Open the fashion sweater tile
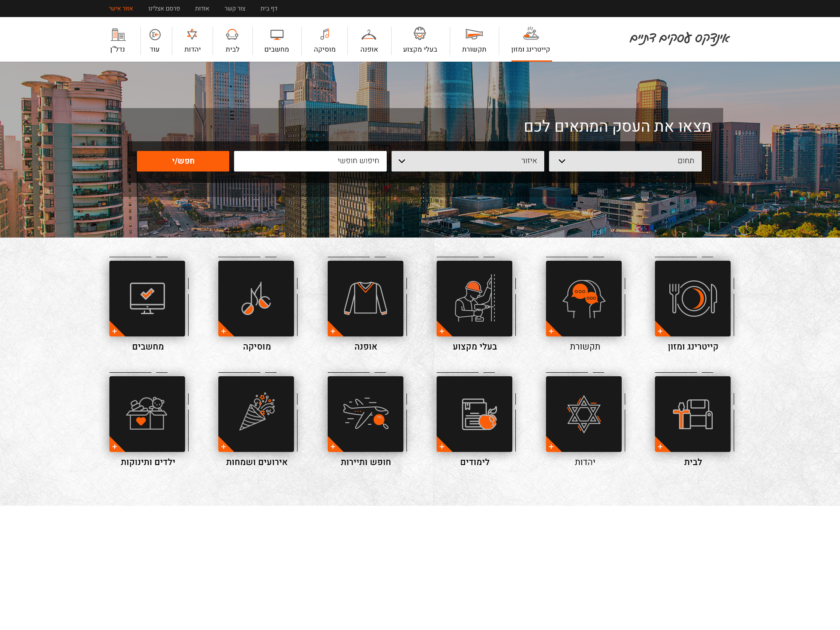Screen dimensions: 840x630 pos(365,299)
